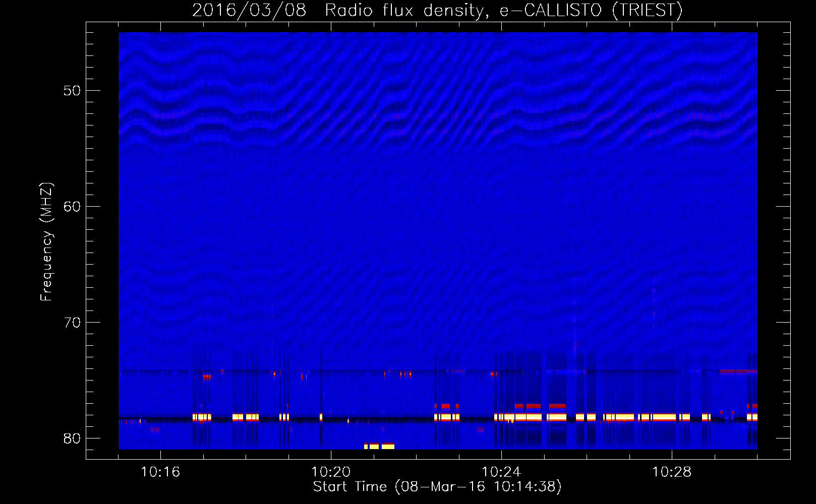Select the '70' frequency tick label
Screen dimensions: 816x504
click(x=72, y=323)
